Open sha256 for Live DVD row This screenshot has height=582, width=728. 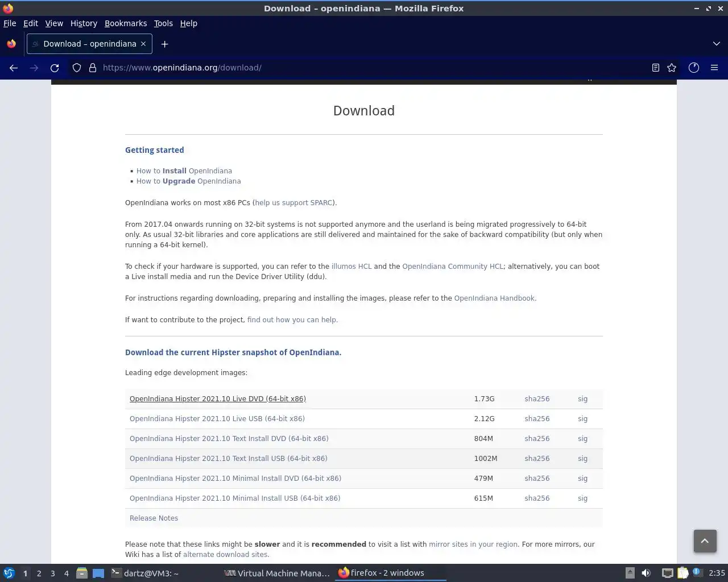click(537, 398)
